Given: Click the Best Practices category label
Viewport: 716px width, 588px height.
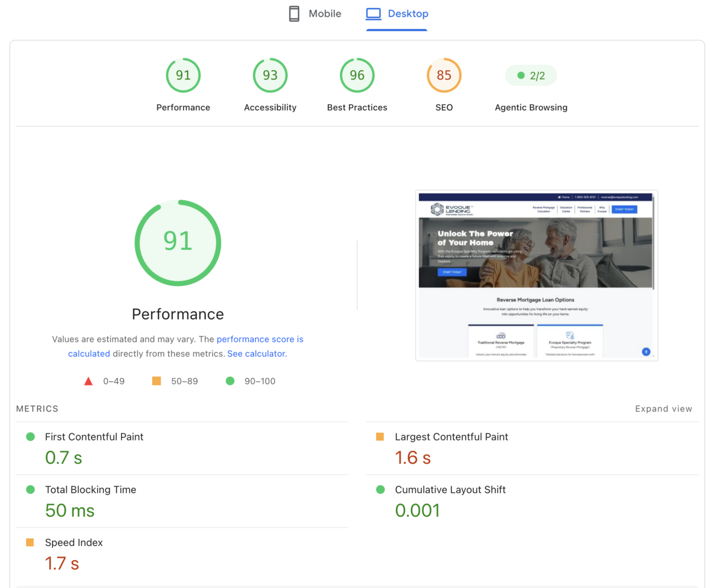Looking at the screenshot, I should (357, 107).
